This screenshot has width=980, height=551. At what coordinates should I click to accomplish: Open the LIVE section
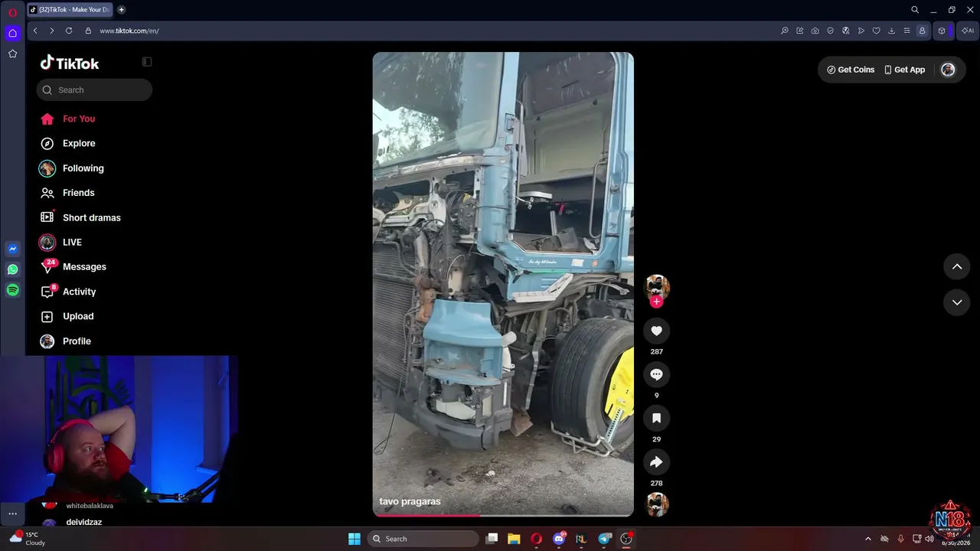pos(72,243)
